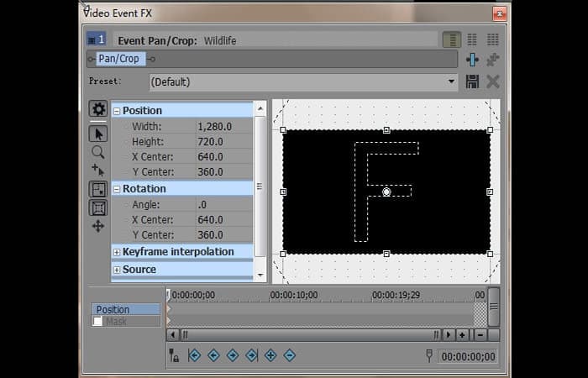Click the timeline scroll-right arrow
This screenshot has width=588, height=378.
pyautogui.click(x=449, y=335)
